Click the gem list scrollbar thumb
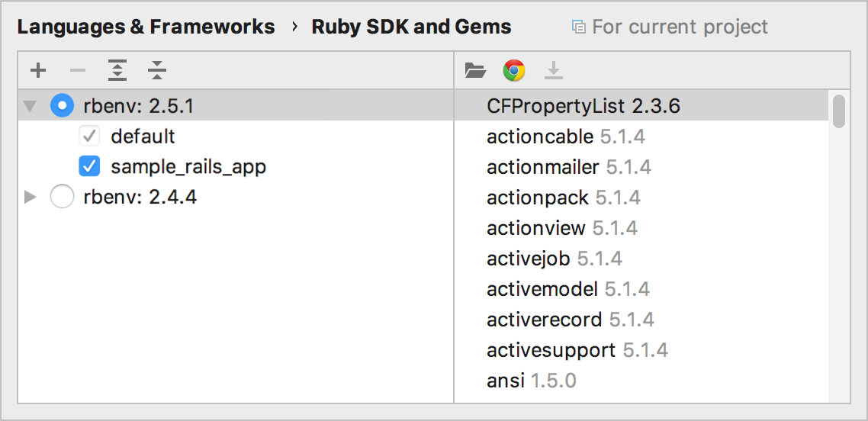 click(x=839, y=111)
